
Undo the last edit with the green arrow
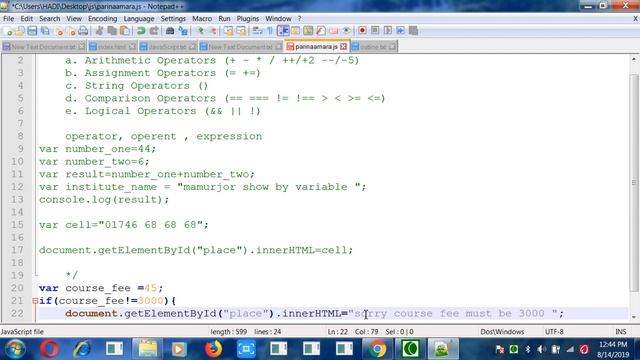coord(141,31)
